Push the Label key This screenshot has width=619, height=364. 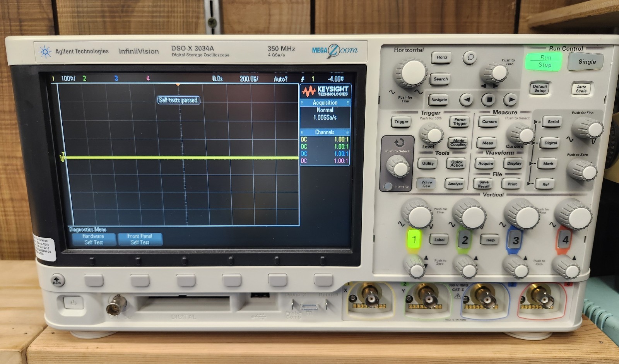click(x=439, y=240)
